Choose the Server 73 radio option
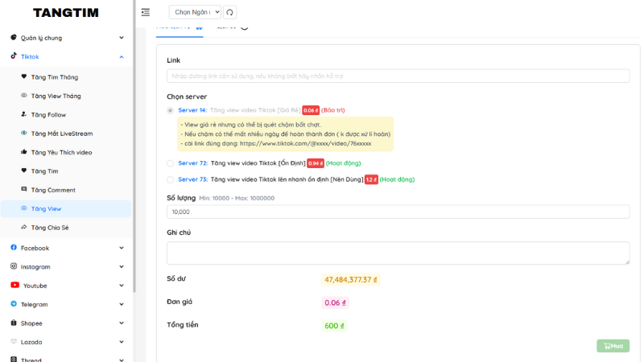The height and width of the screenshot is (362, 644). pos(170,179)
